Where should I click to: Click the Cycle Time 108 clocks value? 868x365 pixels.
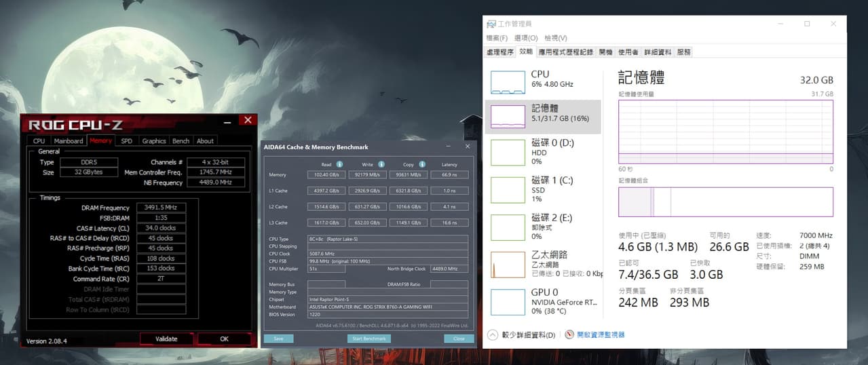[161, 258]
